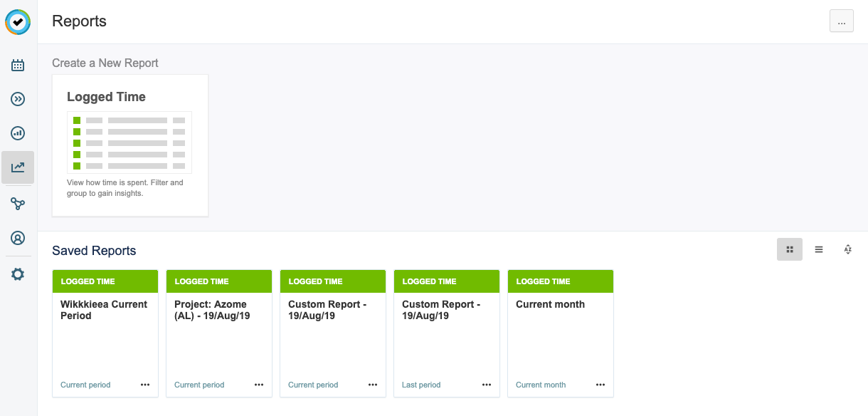Screen dimensions: 868x416
Task: Click the Tempo logo icon in the sidebar
Action: point(18,22)
